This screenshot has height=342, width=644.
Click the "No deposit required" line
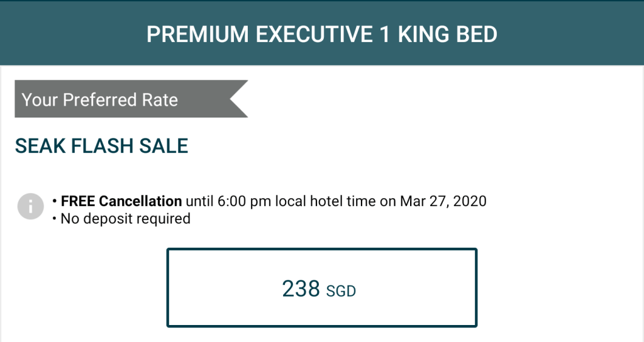pos(125,219)
